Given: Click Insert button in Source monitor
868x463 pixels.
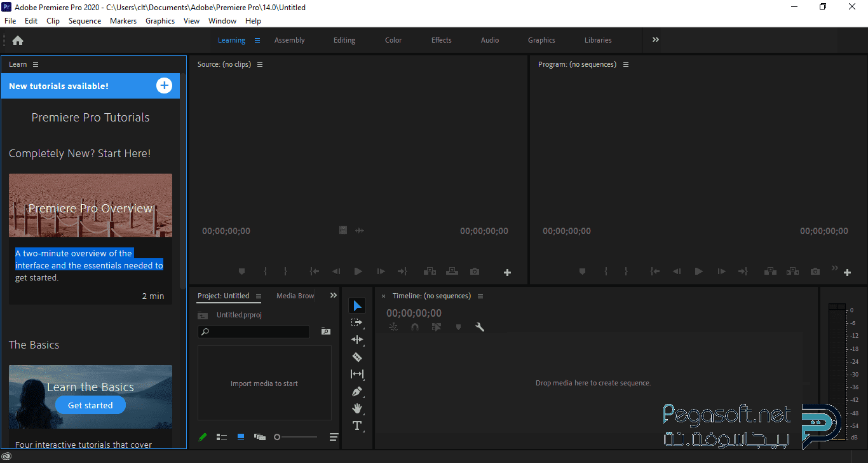Looking at the screenshot, I should pyautogui.click(x=430, y=272).
